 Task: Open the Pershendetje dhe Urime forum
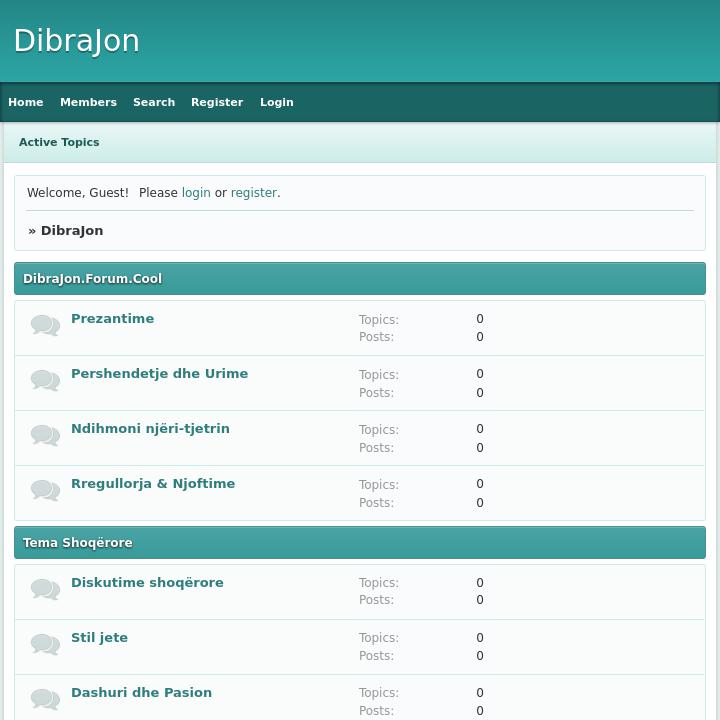point(159,374)
